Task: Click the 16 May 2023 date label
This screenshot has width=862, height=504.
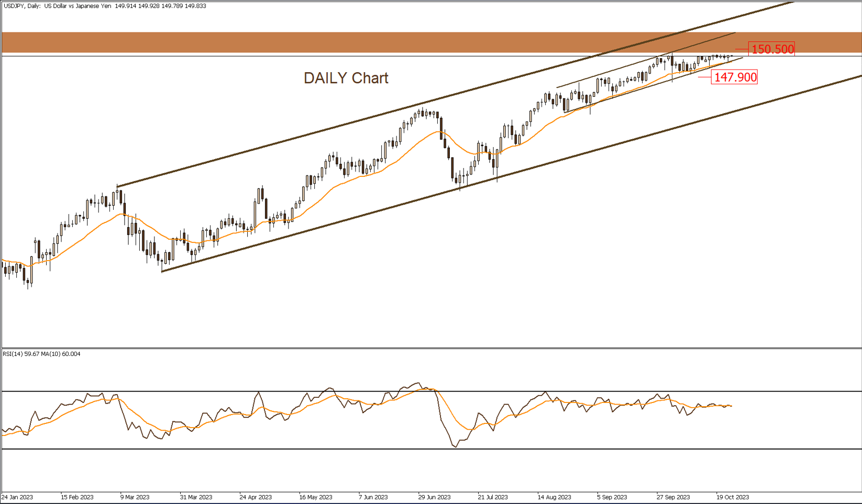Action: [x=316, y=497]
